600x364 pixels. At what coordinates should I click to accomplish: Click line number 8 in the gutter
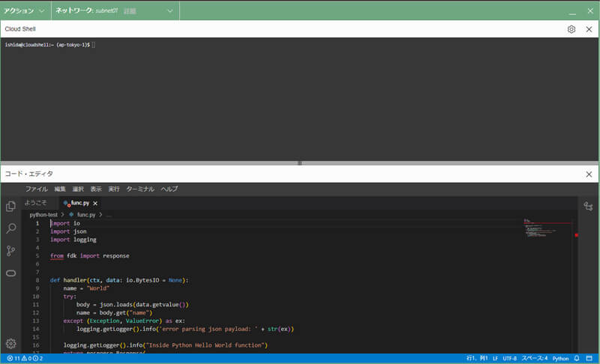pos(37,280)
